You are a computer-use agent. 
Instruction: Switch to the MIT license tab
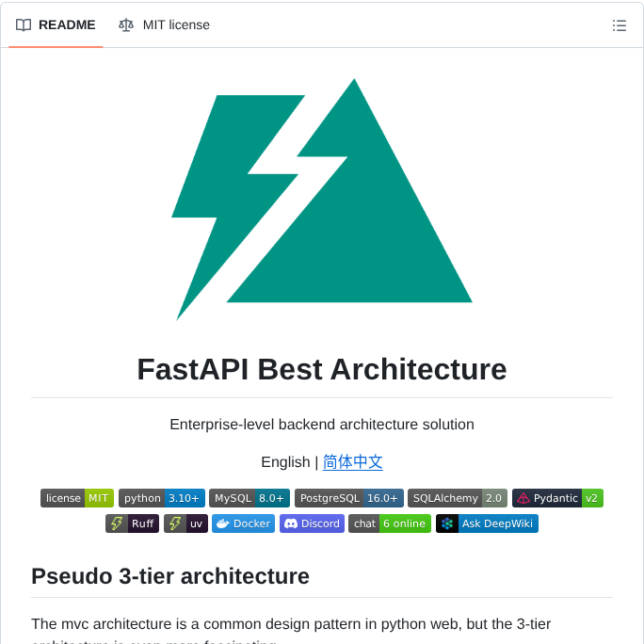(164, 25)
